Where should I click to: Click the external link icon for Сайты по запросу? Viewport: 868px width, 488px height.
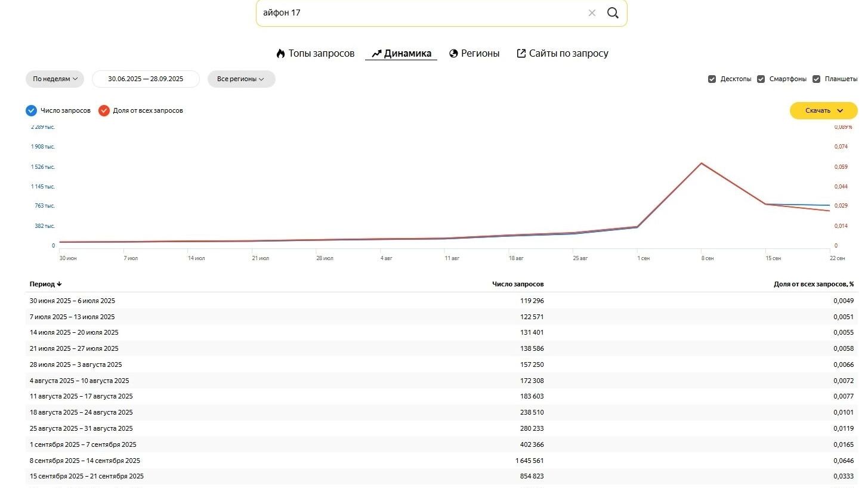[521, 54]
